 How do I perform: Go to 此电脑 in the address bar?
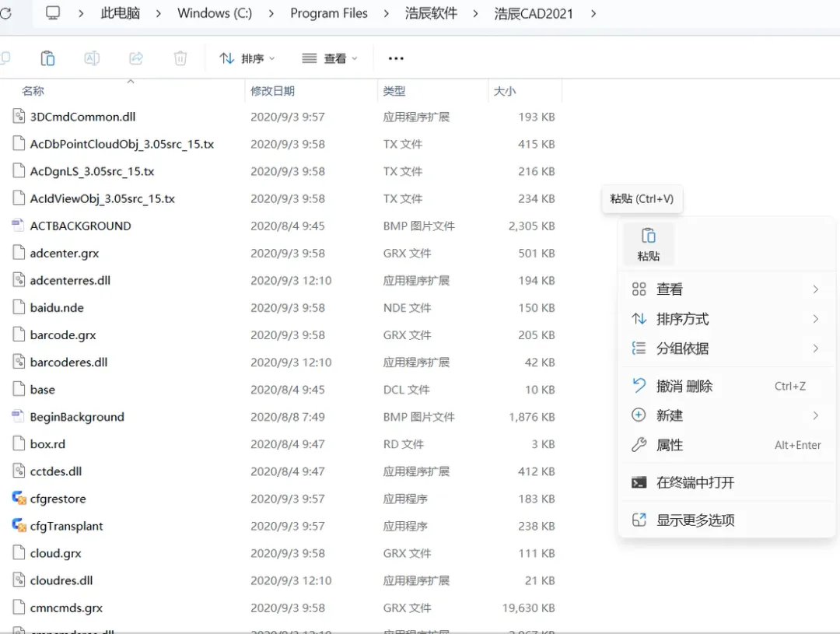(121, 13)
